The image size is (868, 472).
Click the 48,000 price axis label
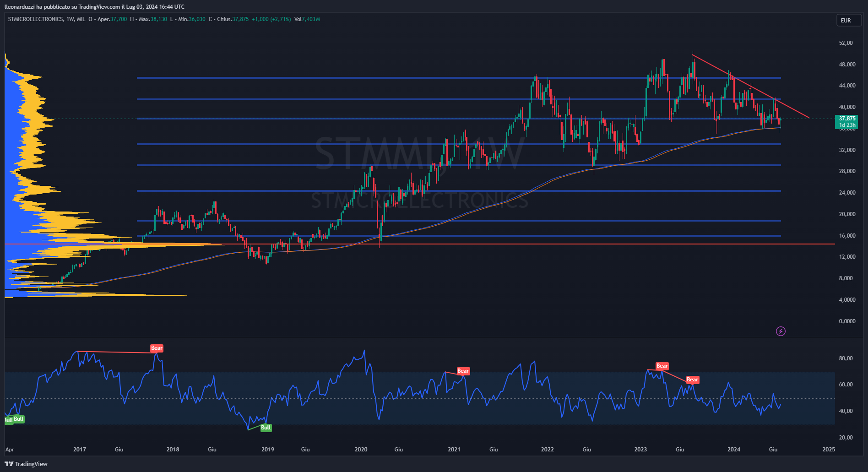click(847, 65)
